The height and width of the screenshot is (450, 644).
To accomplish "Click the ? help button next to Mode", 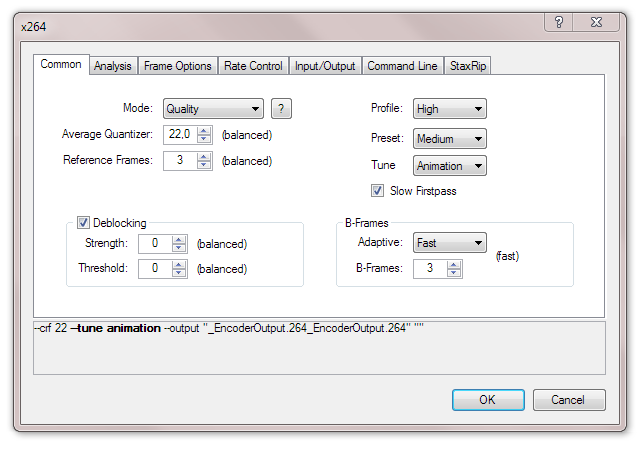I will coord(281,109).
